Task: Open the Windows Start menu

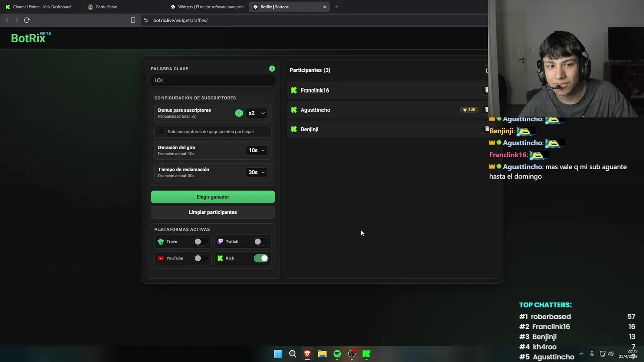Action: tap(278, 354)
